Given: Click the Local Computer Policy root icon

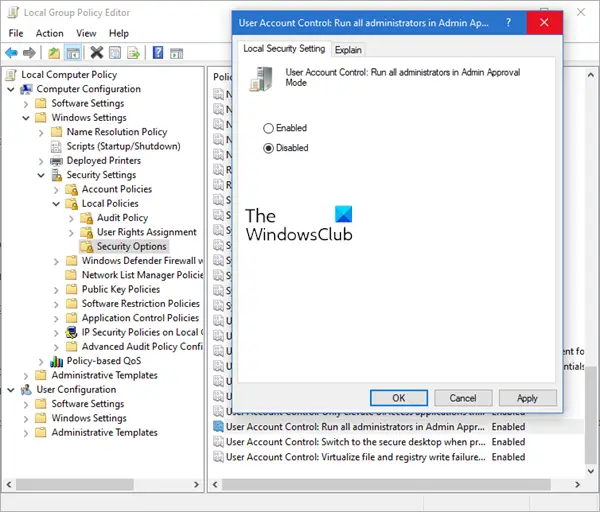Looking at the screenshot, I should click(x=11, y=75).
